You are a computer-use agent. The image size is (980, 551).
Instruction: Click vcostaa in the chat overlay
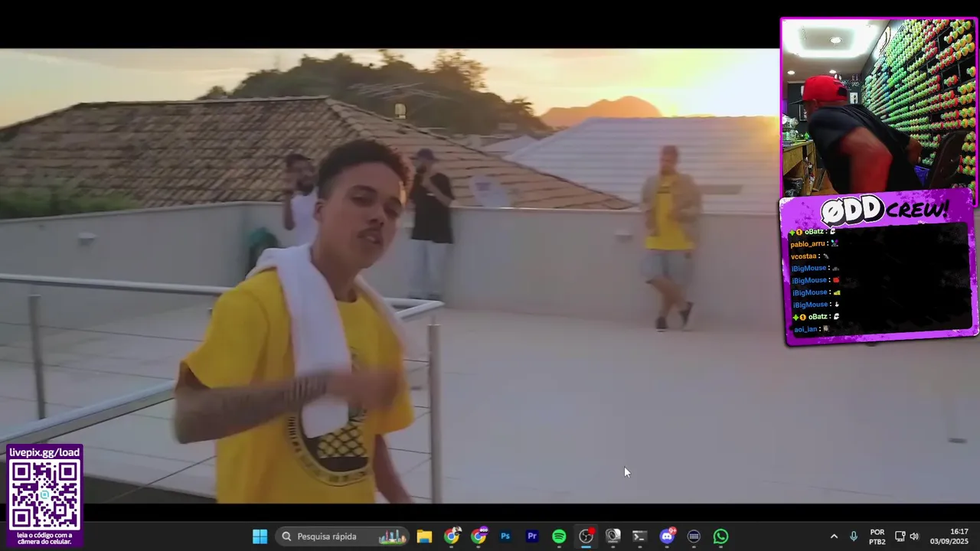[x=804, y=256]
